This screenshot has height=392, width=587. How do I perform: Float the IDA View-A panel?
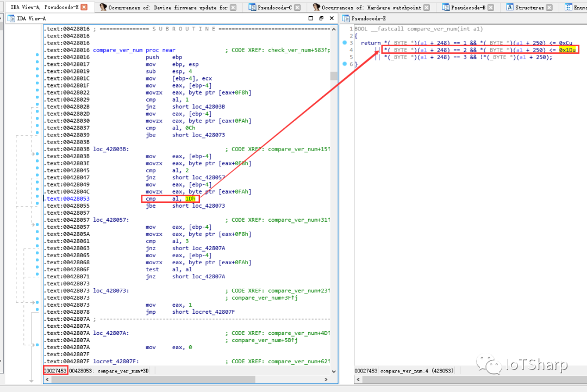click(x=321, y=18)
